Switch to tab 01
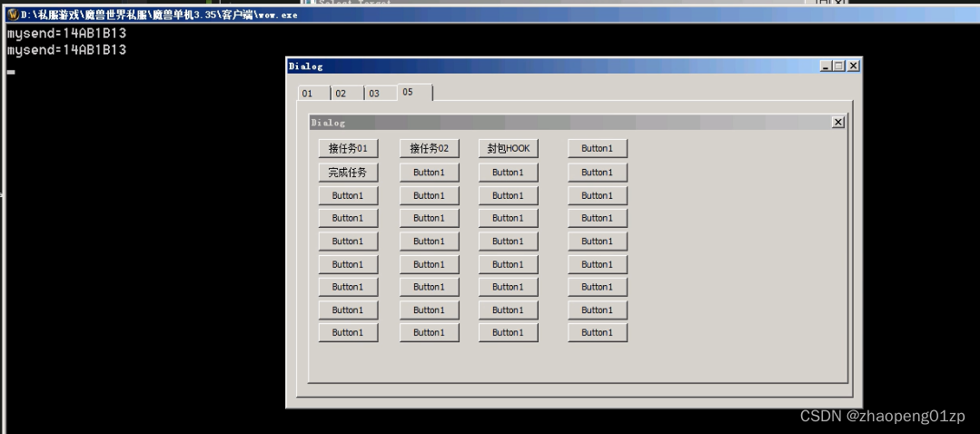Screen dimensions: 980x434 pos(313,94)
